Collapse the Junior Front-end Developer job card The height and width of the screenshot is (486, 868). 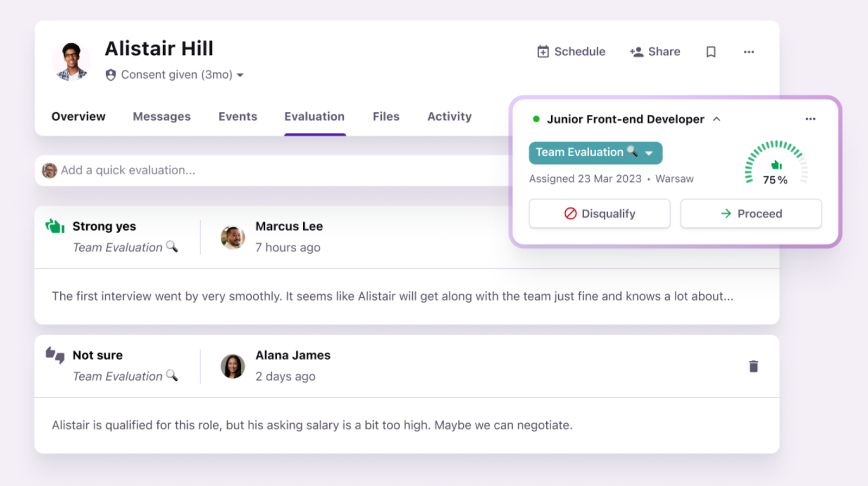[x=717, y=119]
